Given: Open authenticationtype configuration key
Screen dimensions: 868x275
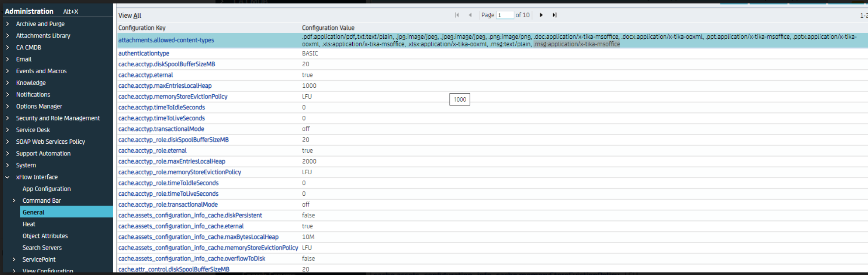Looking at the screenshot, I should pos(144,53).
